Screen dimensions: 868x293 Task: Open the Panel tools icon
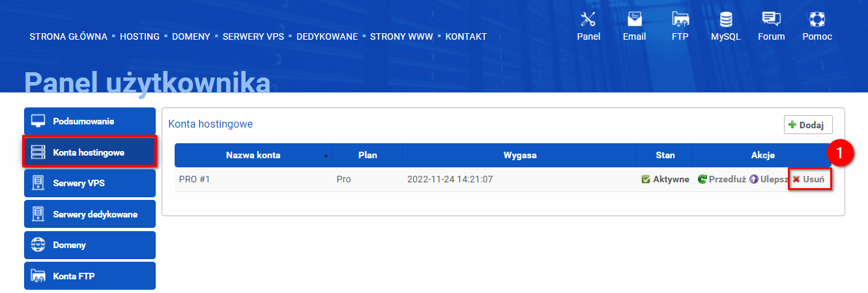pyautogui.click(x=588, y=19)
